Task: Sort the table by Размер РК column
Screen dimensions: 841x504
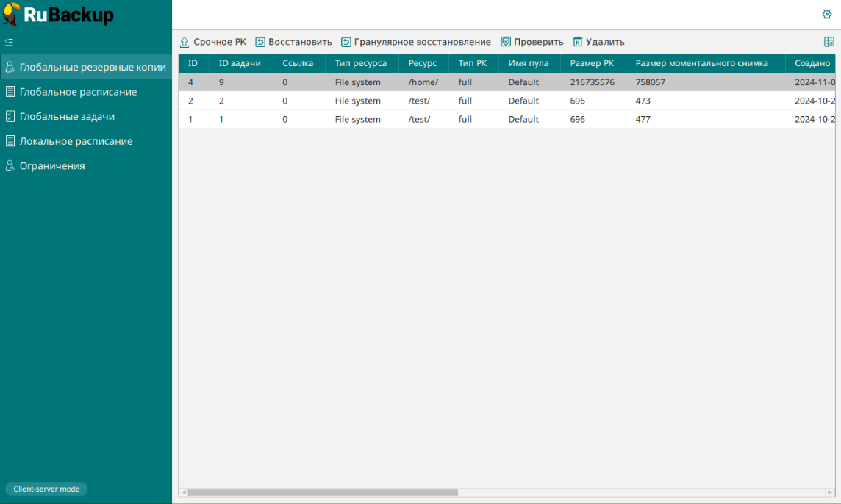Action: click(x=592, y=63)
